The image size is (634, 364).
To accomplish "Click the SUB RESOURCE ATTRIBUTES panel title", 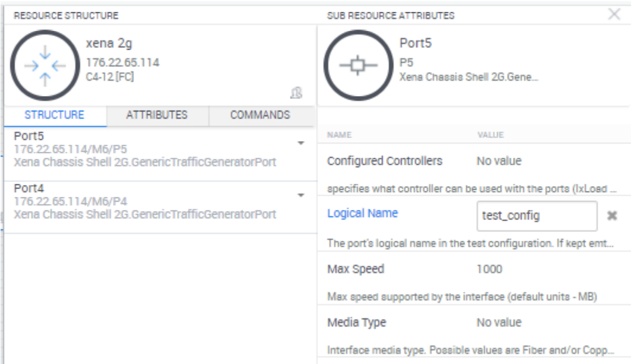I will point(391,16).
